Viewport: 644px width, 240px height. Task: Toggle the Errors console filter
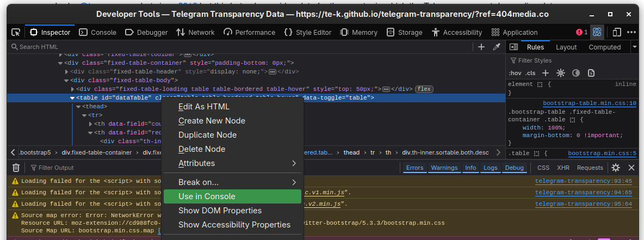click(414, 168)
